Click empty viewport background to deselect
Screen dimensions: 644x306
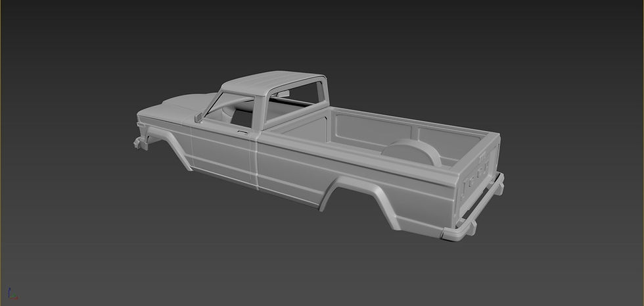tap(534, 62)
